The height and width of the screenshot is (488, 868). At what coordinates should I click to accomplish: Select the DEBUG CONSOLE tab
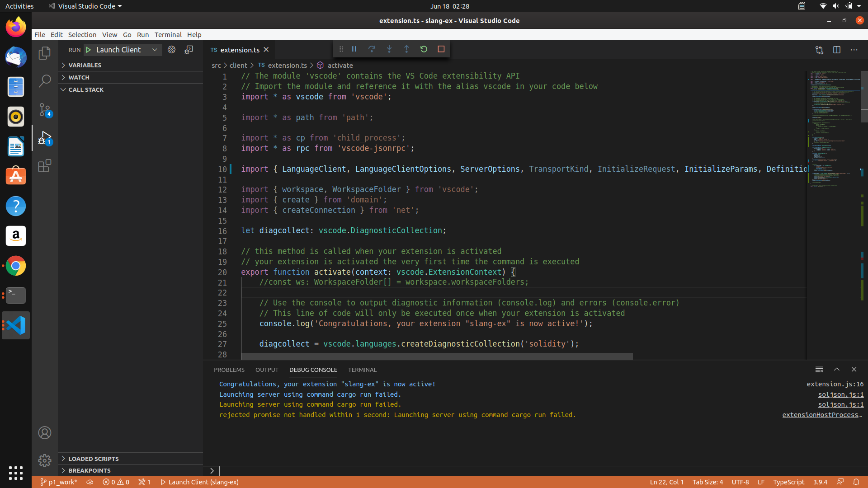click(313, 370)
